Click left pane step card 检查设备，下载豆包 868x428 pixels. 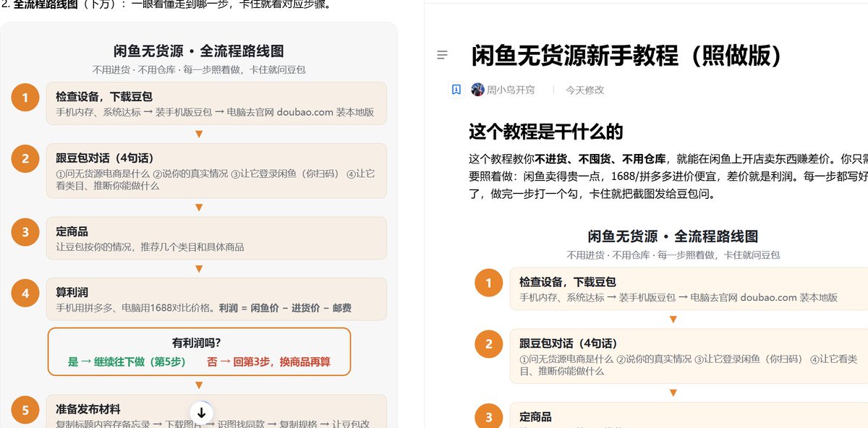point(216,103)
